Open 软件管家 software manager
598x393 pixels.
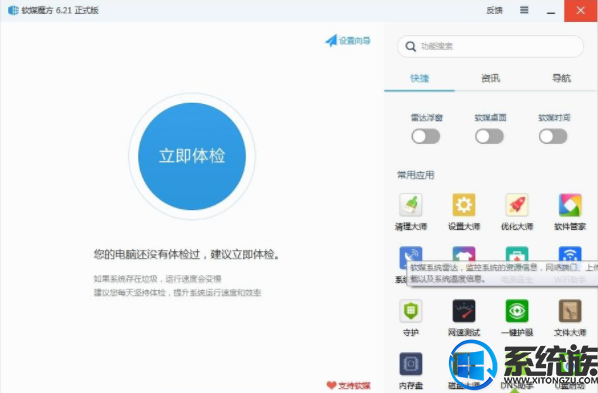pyautogui.click(x=570, y=205)
